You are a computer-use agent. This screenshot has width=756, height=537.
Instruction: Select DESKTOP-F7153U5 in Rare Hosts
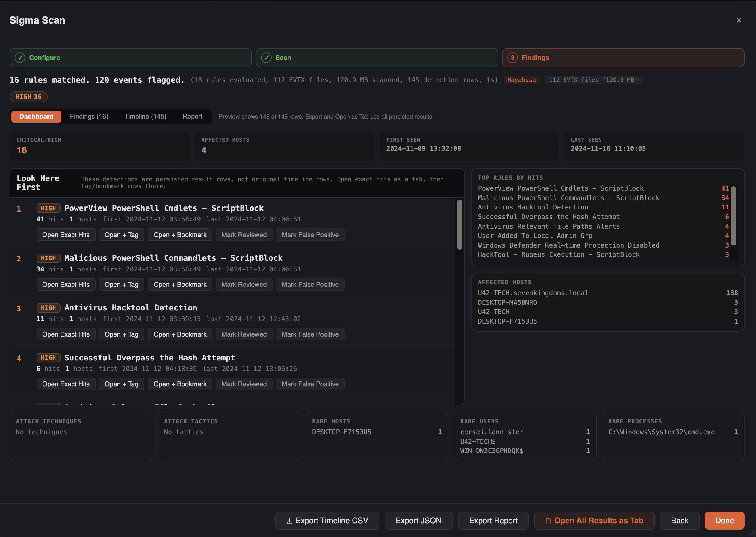(x=377, y=432)
